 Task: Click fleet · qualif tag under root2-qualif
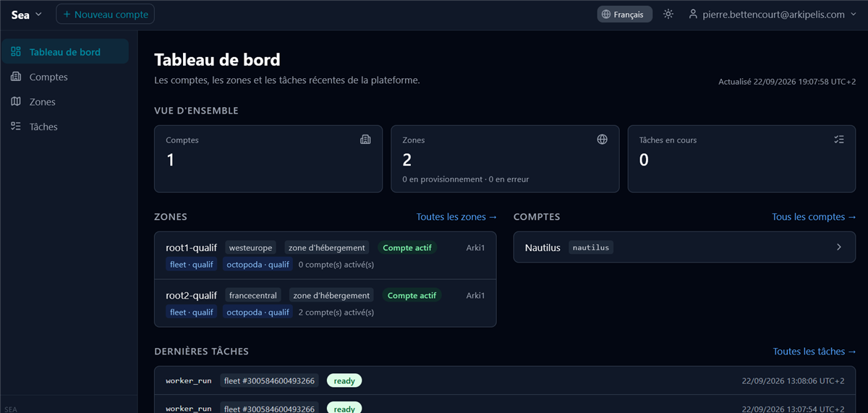click(x=192, y=312)
